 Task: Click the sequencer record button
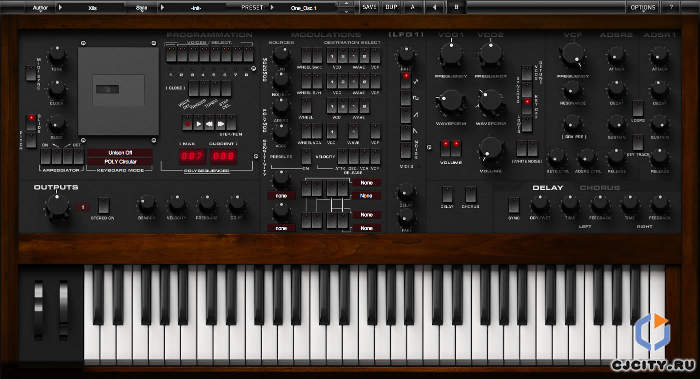(188, 123)
